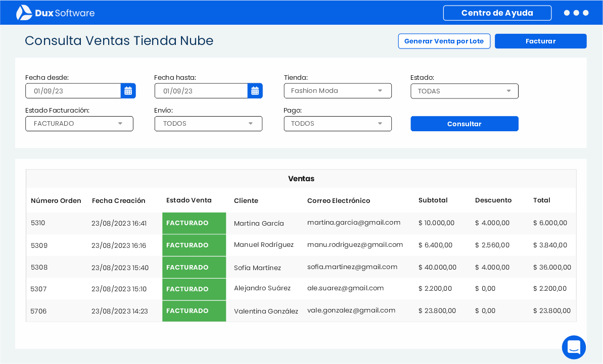Select order number 5310

(38, 223)
